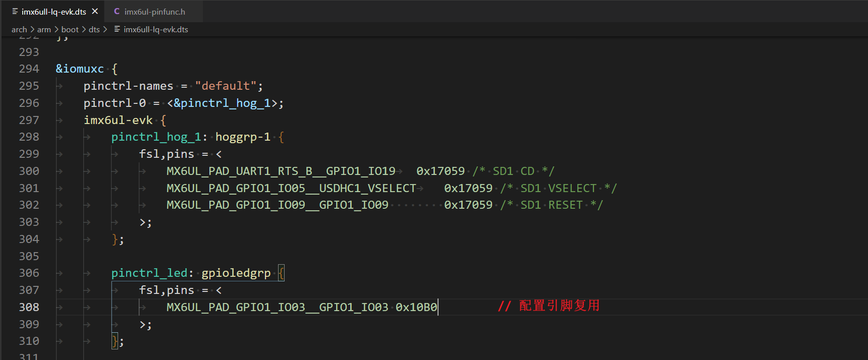Click the 0x17059 value on line 302
The width and height of the screenshot is (868, 360).
(x=468, y=205)
